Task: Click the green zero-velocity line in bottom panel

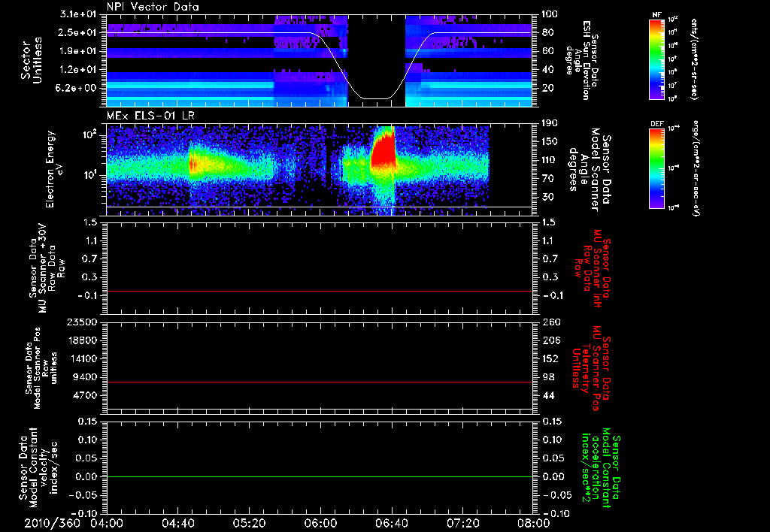Action: point(319,476)
